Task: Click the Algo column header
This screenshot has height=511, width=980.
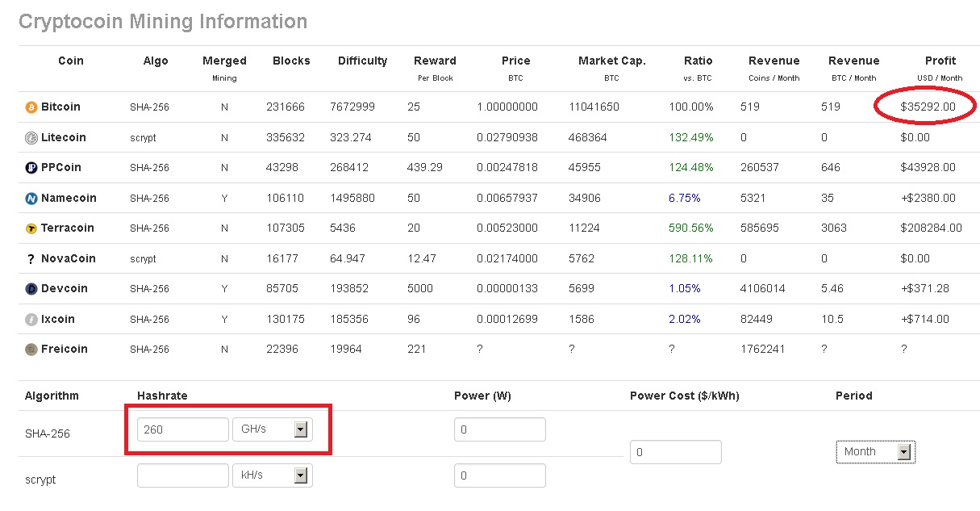Action: (156, 61)
